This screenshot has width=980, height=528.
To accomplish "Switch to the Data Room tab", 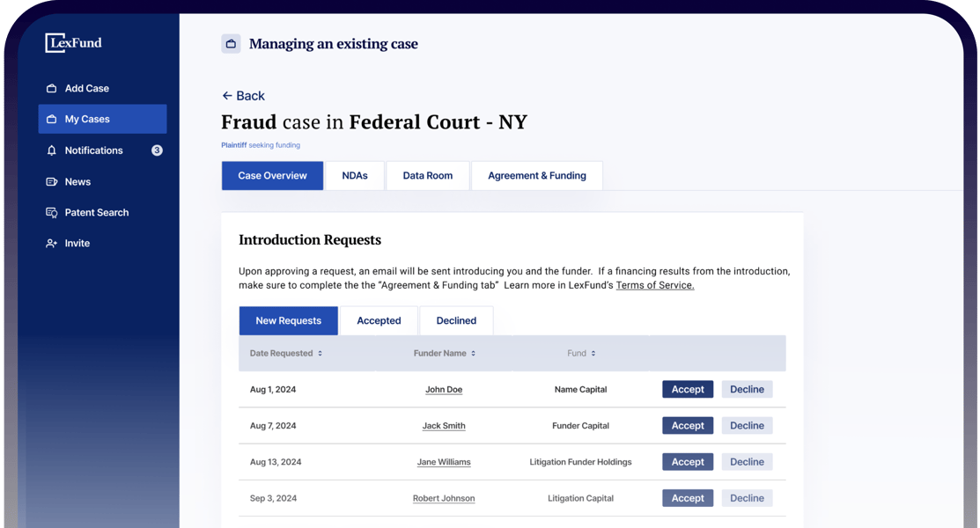I will click(428, 176).
